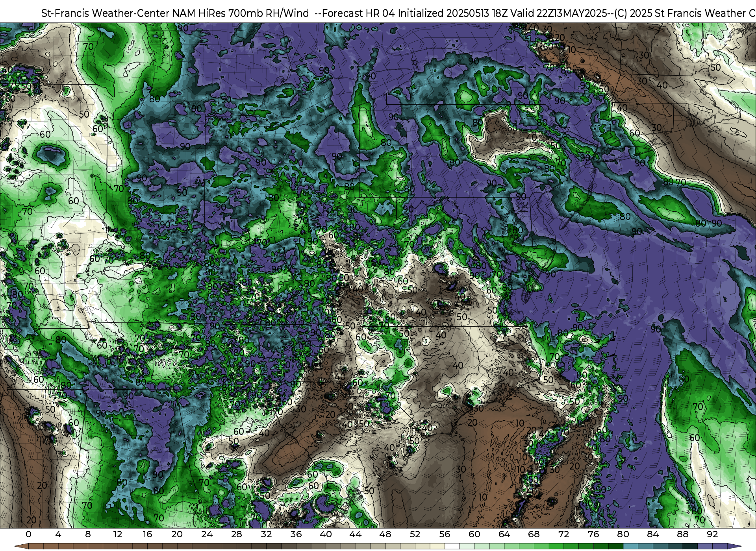Viewport: 756px width, 551px height.
Task: Click the colorbar tick label '92'
Action: tap(712, 534)
